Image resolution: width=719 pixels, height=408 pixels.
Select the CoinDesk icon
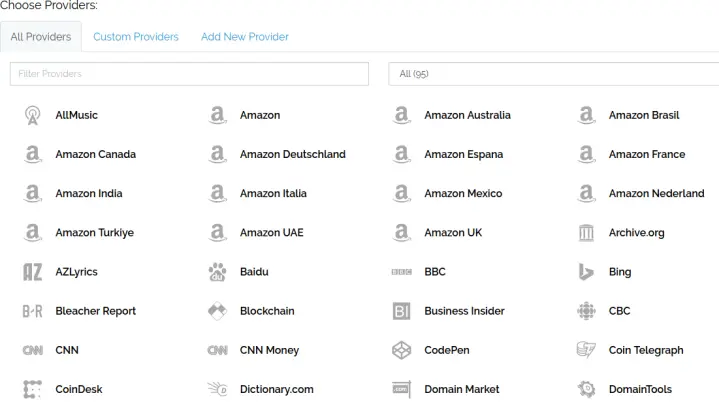[33, 390]
